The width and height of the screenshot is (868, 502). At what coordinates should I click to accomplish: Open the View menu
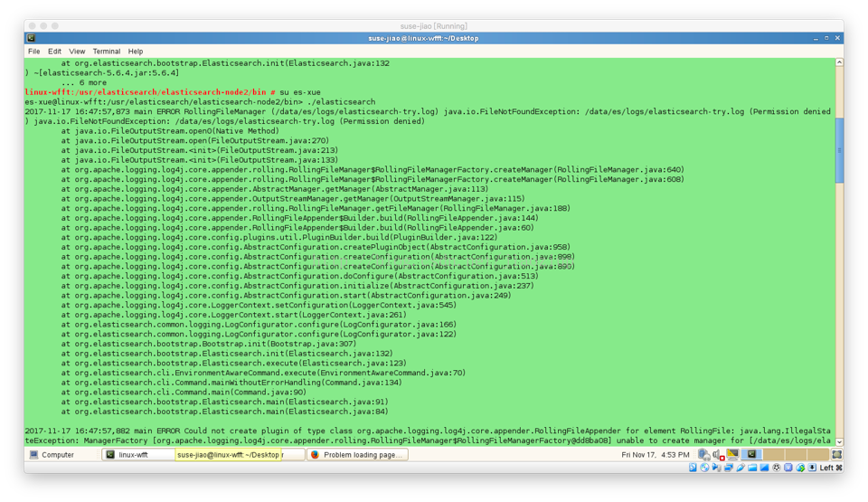[77, 51]
